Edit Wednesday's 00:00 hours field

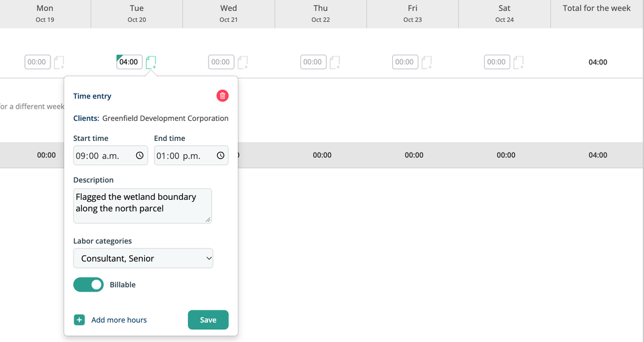click(221, 62)
